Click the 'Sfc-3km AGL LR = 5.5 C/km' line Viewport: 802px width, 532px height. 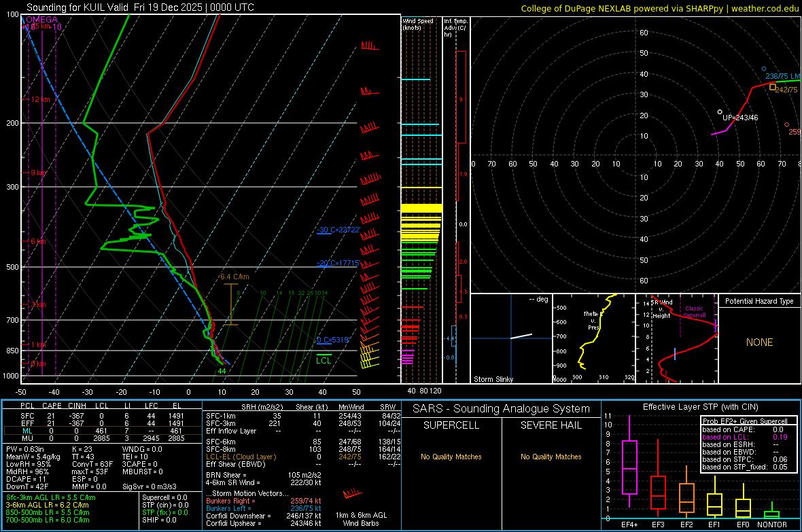51,497
